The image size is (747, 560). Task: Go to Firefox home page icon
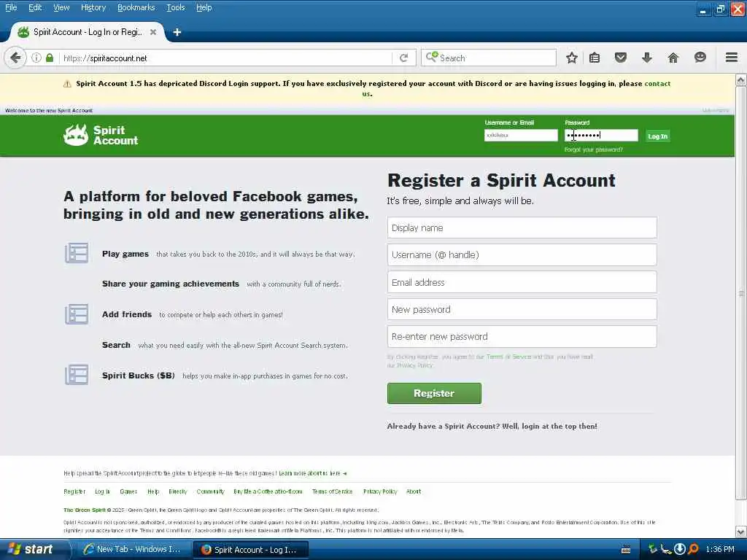(673, 58)
